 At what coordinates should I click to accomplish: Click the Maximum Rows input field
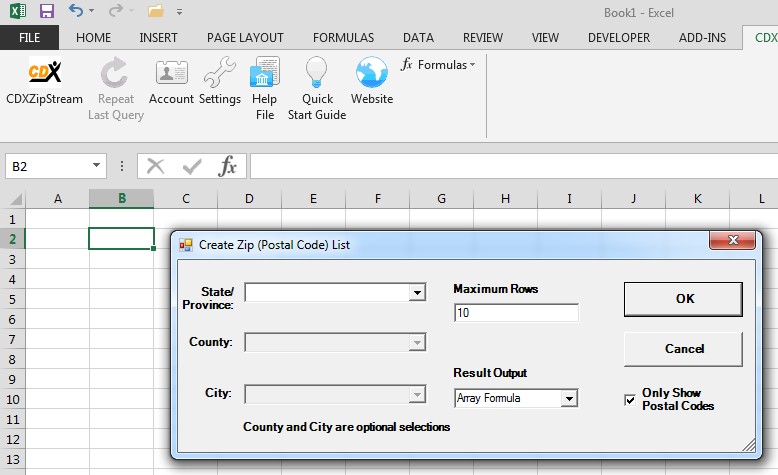516,313
